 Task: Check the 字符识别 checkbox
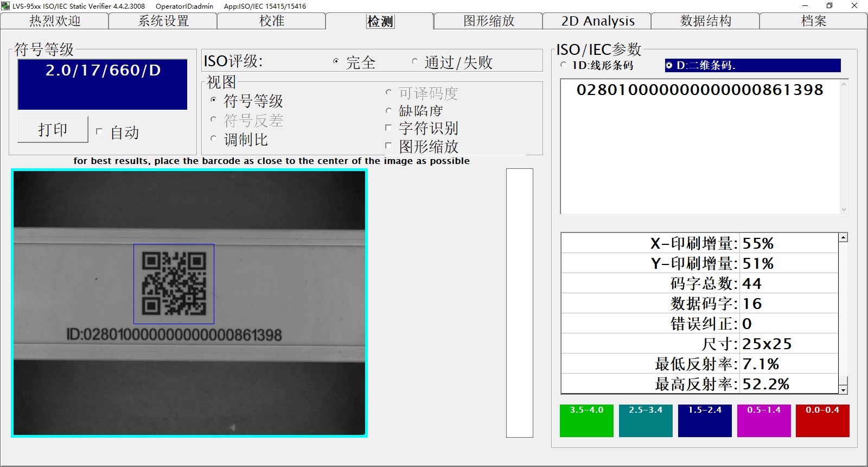388,128
